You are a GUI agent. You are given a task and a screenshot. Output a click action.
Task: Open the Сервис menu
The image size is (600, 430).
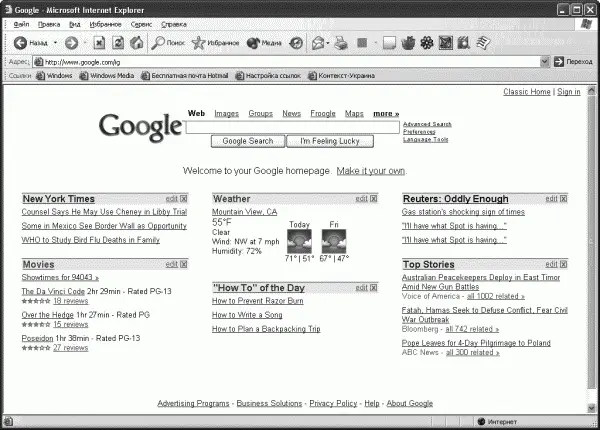142,22
